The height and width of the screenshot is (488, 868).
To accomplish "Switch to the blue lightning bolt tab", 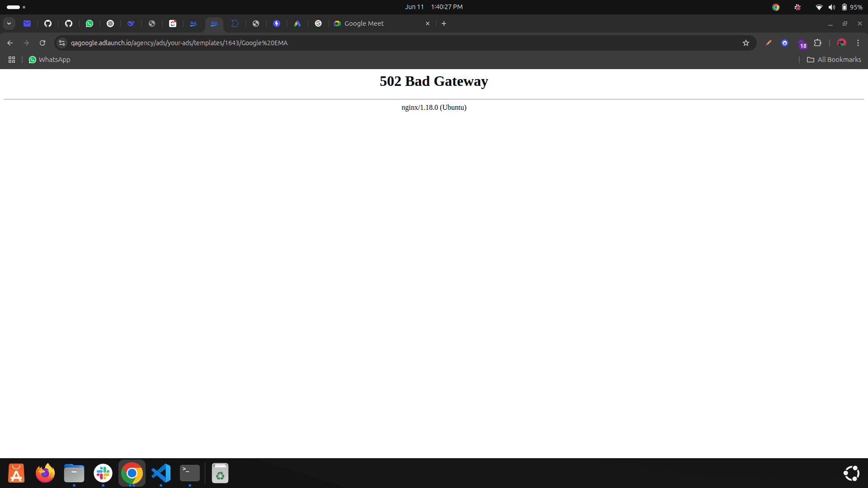I will tap(277, 23).
